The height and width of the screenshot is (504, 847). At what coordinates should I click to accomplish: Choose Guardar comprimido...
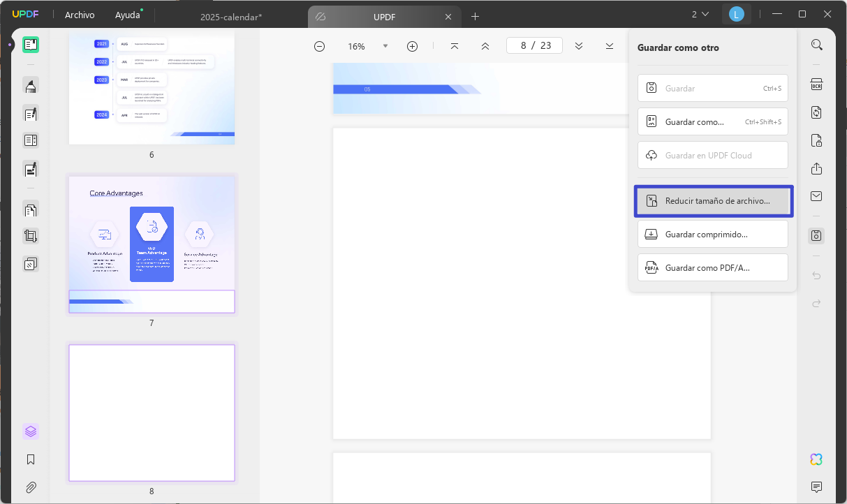(x=712, y=234)
